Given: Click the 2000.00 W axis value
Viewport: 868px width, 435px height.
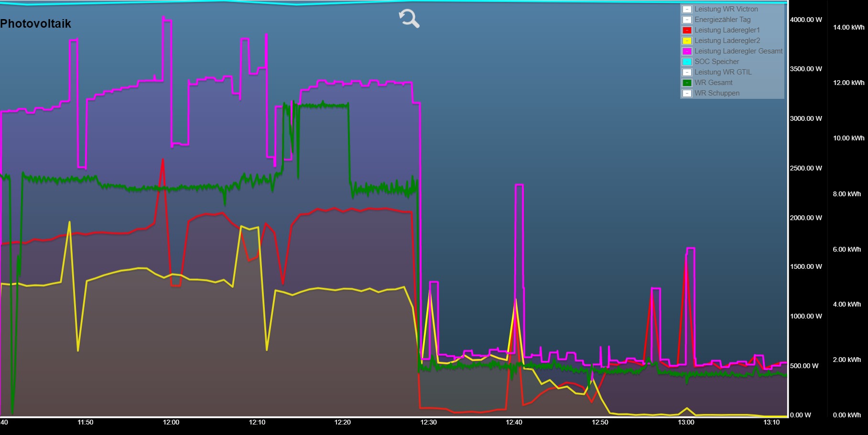Looking at the screenshot, I should click(x=806, y=218).
